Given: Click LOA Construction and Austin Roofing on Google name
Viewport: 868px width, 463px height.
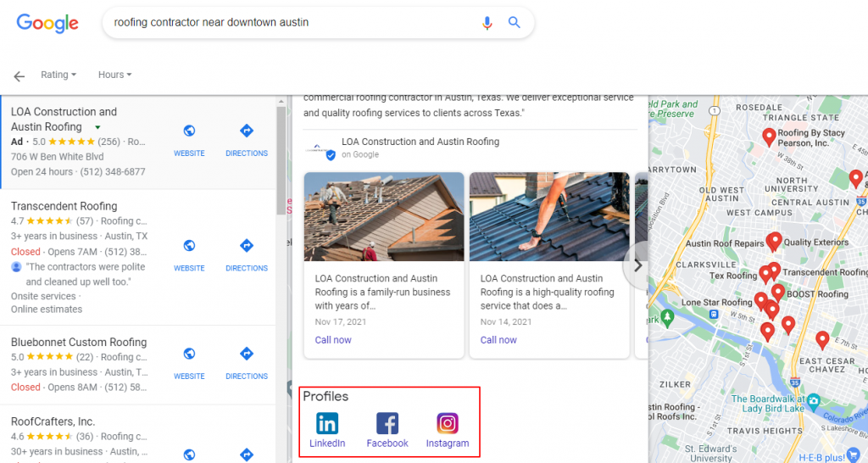Looking at the screenshot, I should click(x=420, y=142).
